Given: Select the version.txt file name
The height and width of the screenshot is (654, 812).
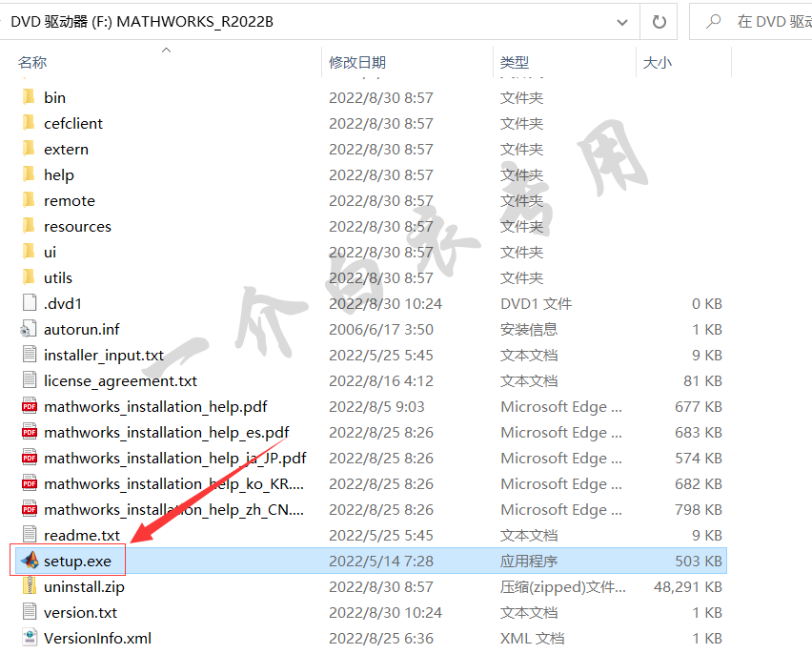Looking at the screenshot, I should click(x=81, y=613).
